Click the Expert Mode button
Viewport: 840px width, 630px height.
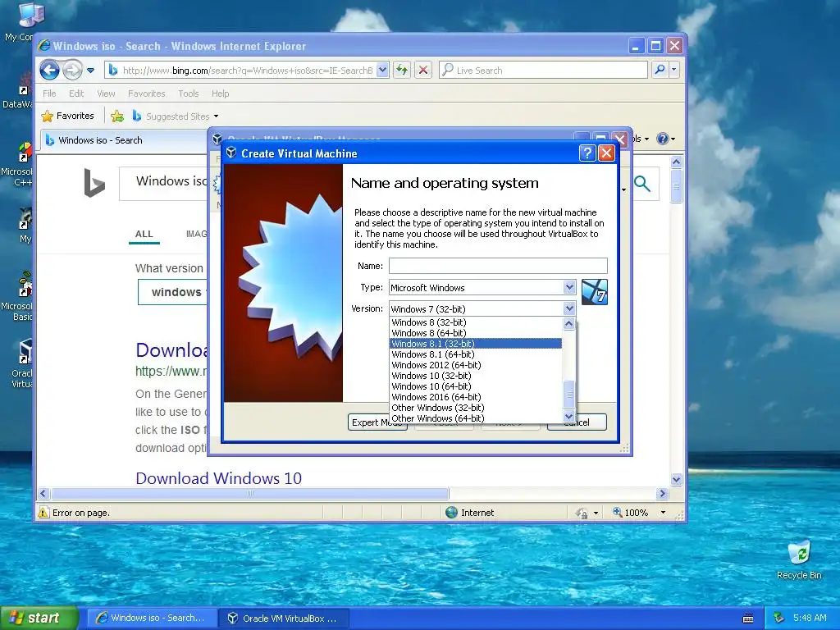click(x=377, y=422)
